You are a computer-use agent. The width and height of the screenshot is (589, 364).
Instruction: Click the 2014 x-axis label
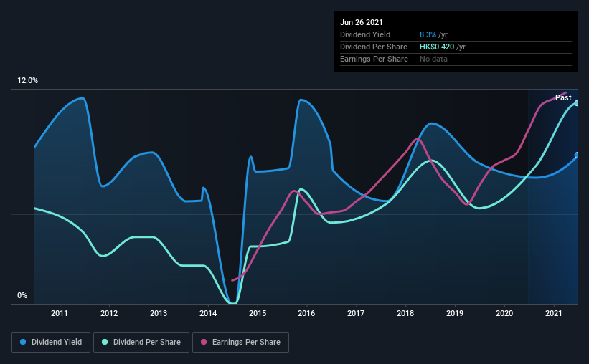coord(208,313)
